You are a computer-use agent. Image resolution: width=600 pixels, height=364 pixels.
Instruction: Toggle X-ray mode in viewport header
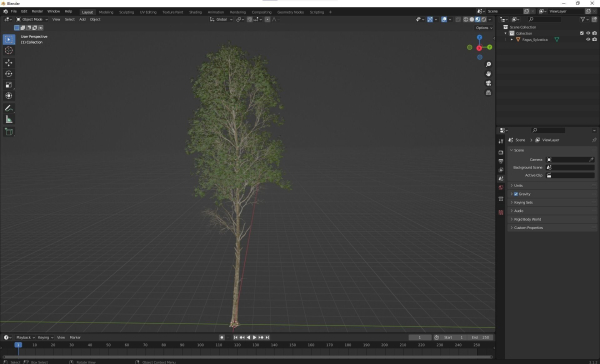458,19
